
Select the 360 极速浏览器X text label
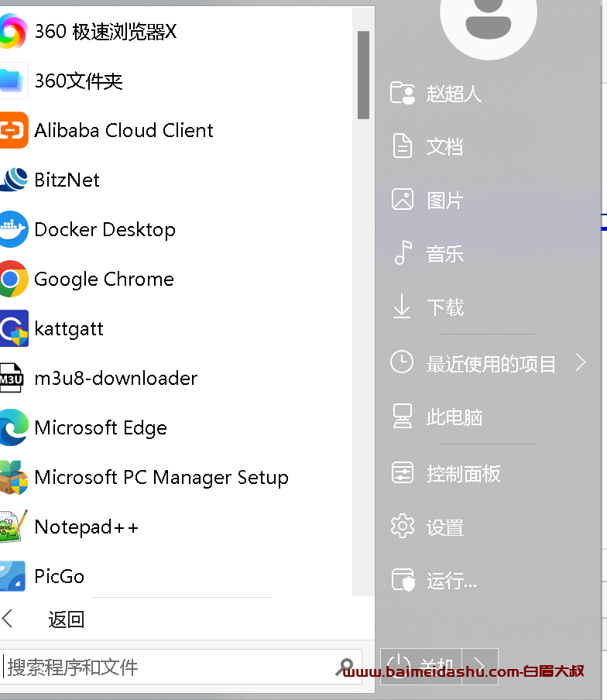[106, 31]
